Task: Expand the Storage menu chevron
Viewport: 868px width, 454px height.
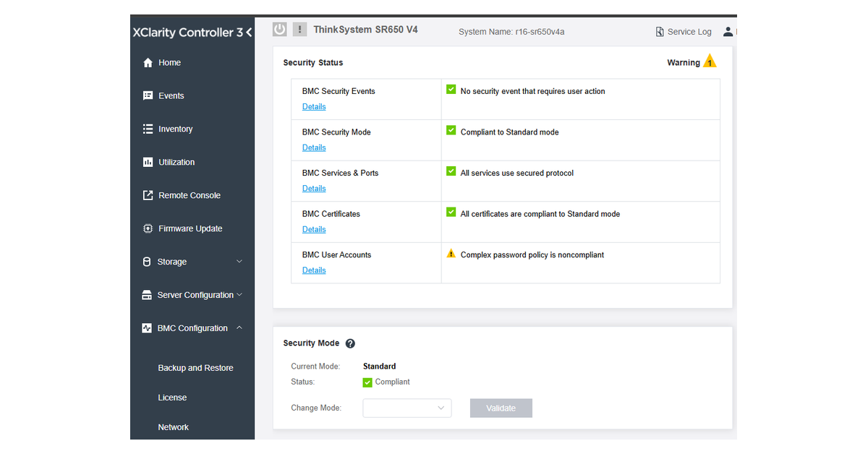Action: [x=239, y=262]
